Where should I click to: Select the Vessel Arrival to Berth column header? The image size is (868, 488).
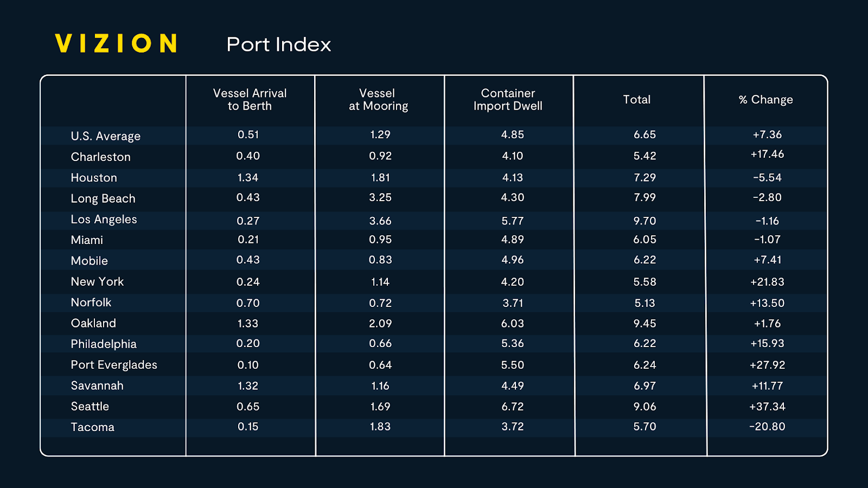250,100
